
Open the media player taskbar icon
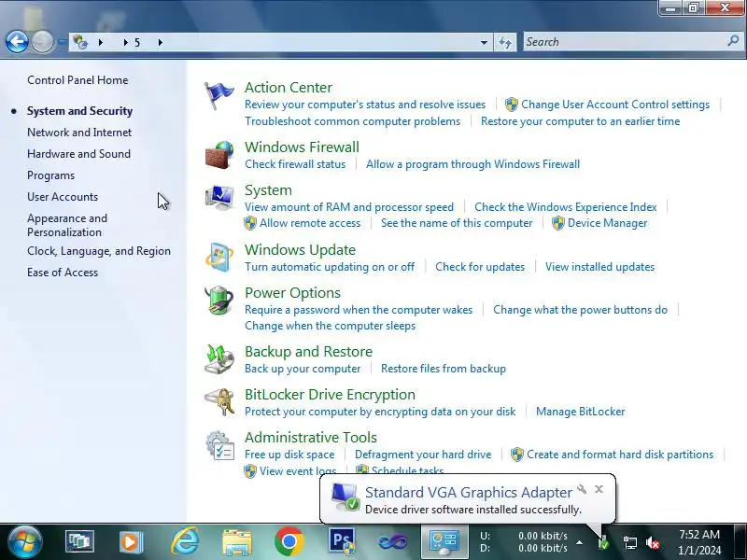tap(131, 542)
